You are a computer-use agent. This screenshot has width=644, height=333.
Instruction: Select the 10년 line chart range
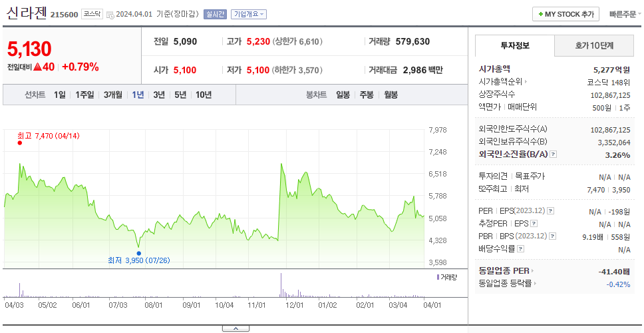click(204, 95)
